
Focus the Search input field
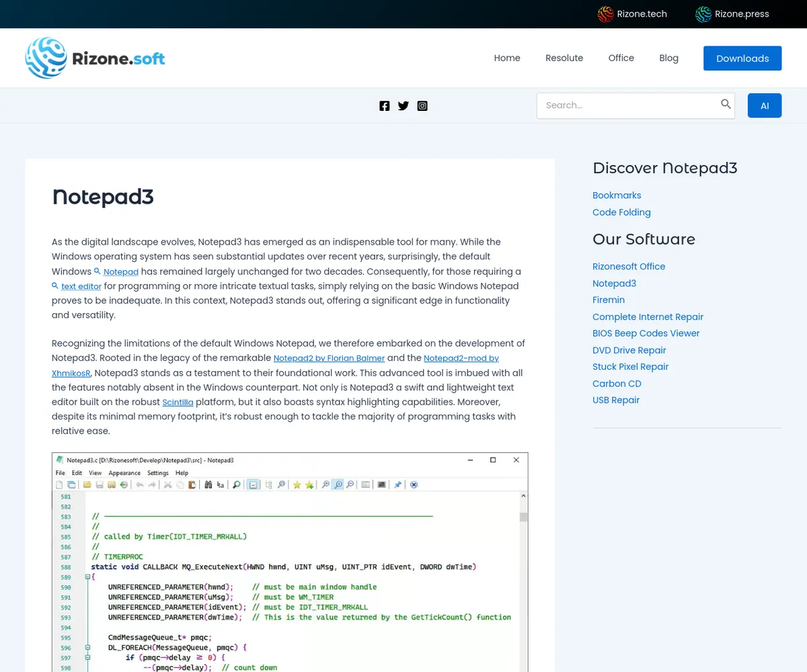coord(629,106)
